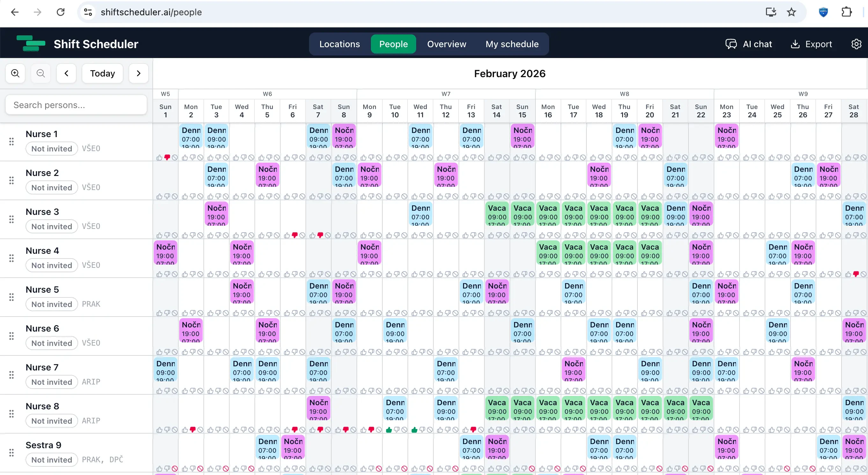Toggle the red thumbs-down for Nurse 8 Fri 13

473,430
